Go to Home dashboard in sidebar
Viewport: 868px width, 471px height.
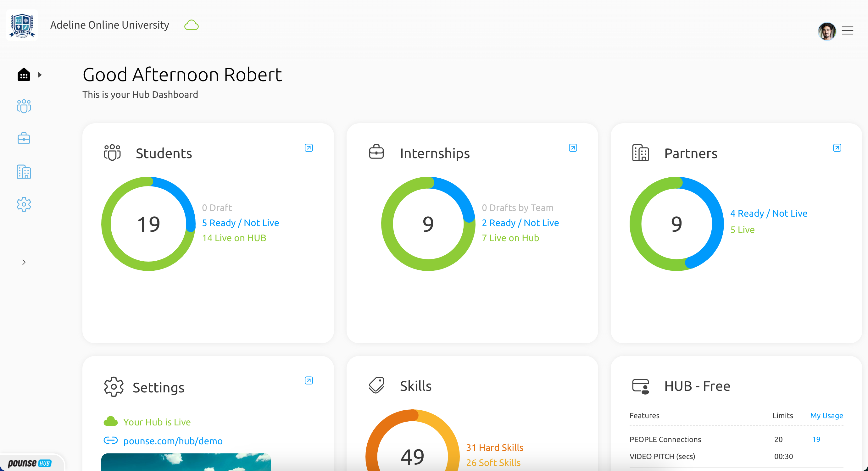point(24,75)
